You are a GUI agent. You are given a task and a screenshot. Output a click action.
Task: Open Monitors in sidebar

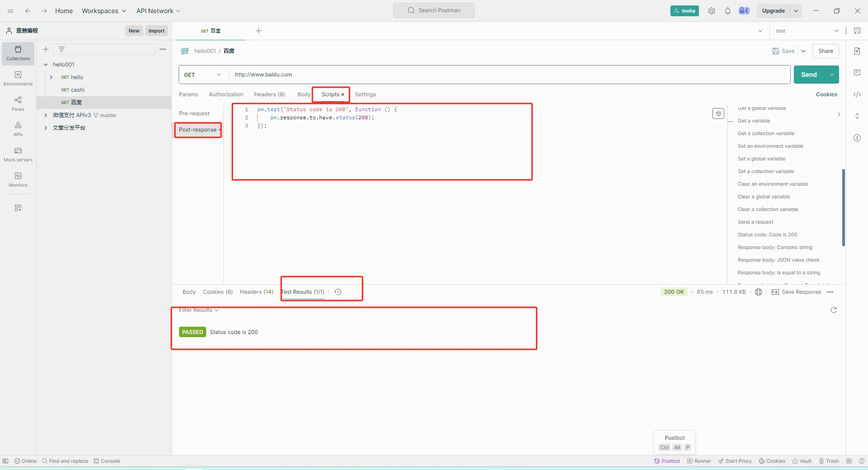tap(18, 180)
